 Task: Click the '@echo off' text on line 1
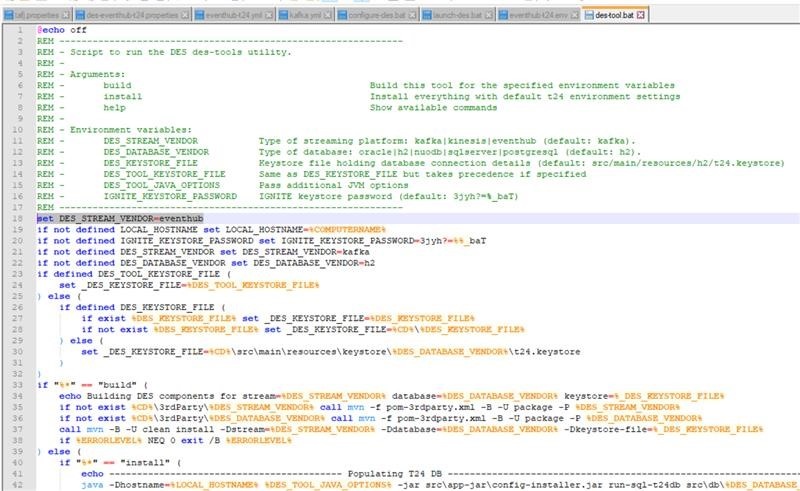(60, 31)
